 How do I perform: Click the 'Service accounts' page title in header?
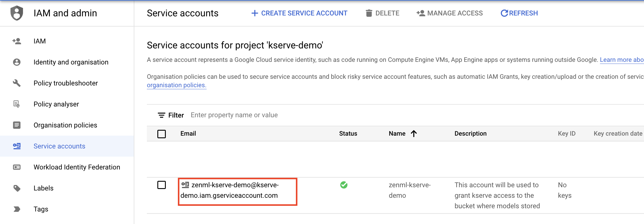coord(183,13)
